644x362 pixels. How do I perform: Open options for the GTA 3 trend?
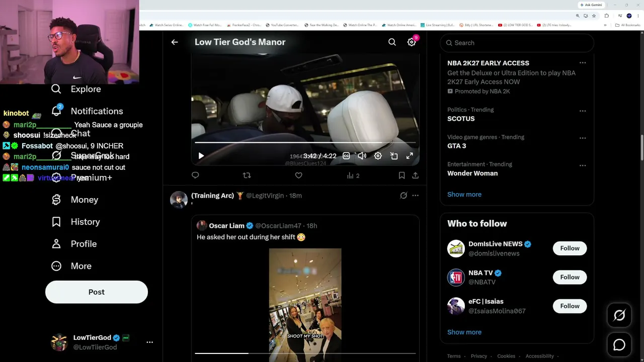(583, 138)
